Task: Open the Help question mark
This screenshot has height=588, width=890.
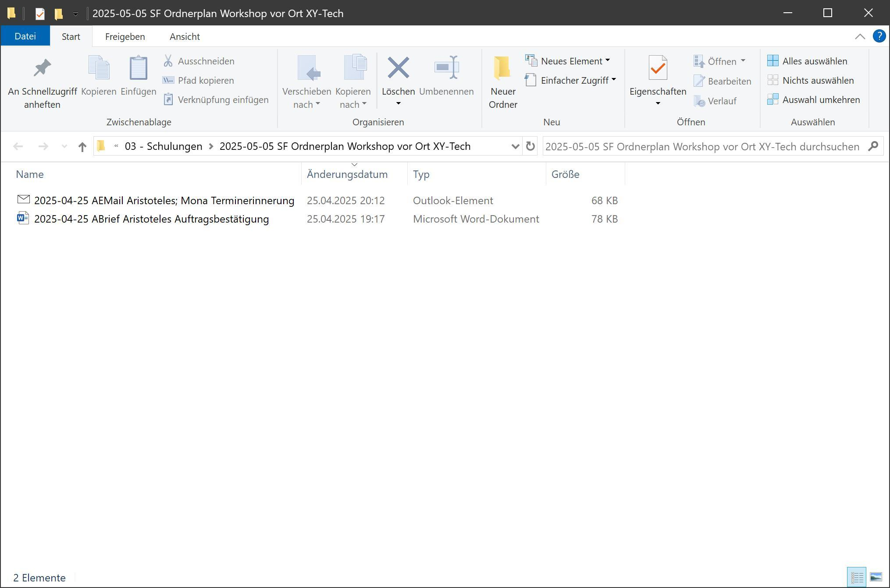Action: coord(879,36)
